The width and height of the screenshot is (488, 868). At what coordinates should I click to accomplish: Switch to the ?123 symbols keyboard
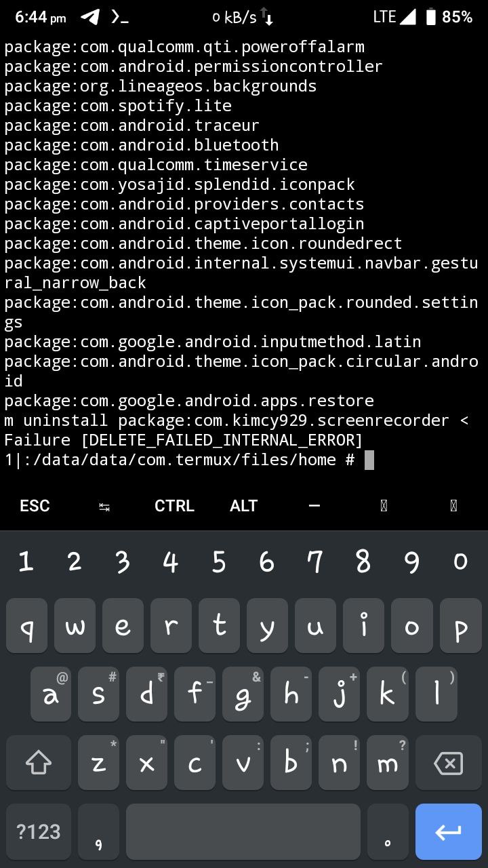39,832
